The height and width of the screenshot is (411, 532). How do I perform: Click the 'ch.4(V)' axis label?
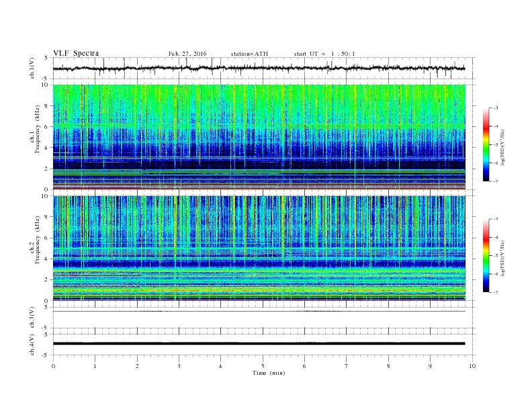point(32,345)
